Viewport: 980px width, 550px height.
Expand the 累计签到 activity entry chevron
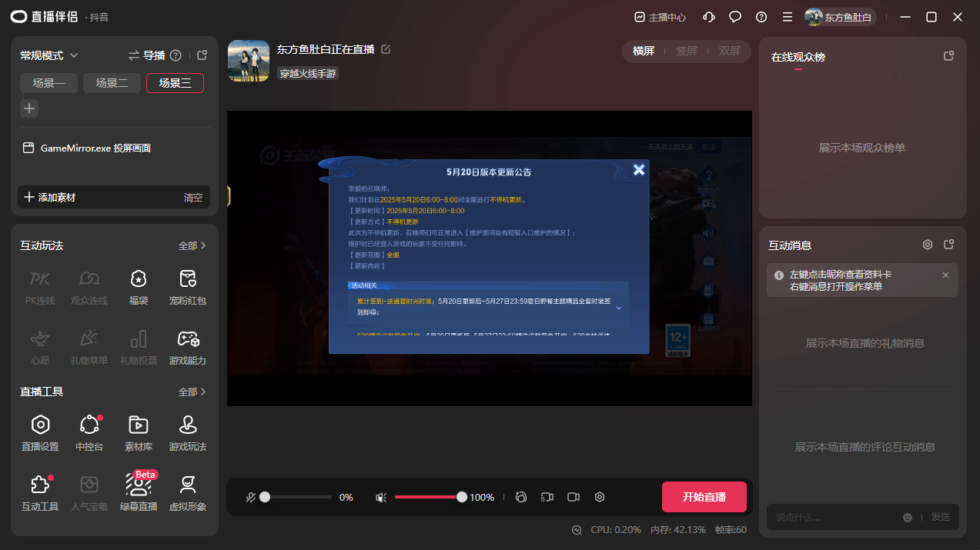618,307
